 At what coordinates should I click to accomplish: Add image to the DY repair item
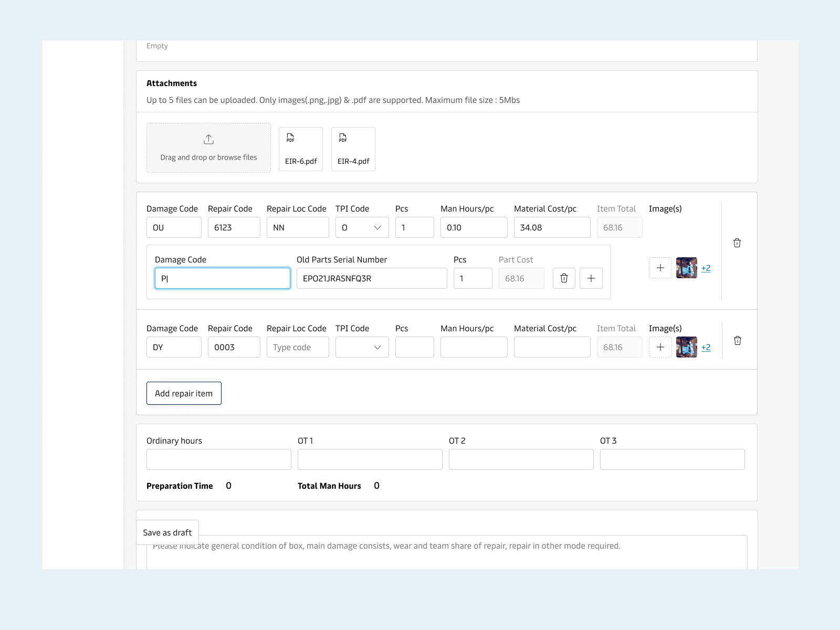pyautogui.click(x=660, y=347)
